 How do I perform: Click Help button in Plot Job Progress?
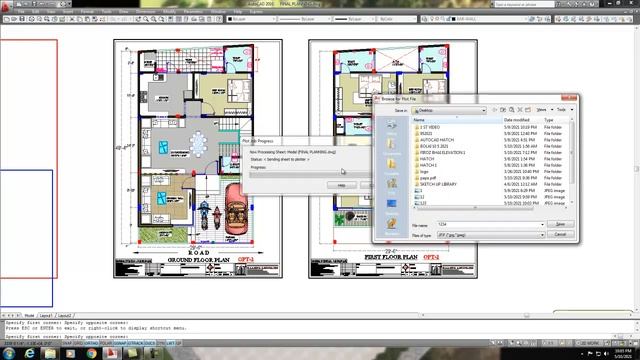click(x=342, y=185)
